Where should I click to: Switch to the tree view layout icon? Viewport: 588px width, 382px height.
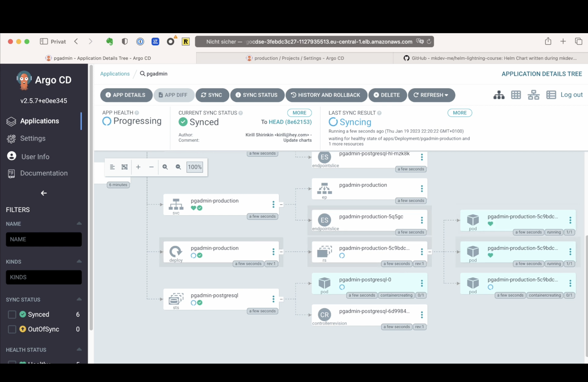(x=498, y=95)
